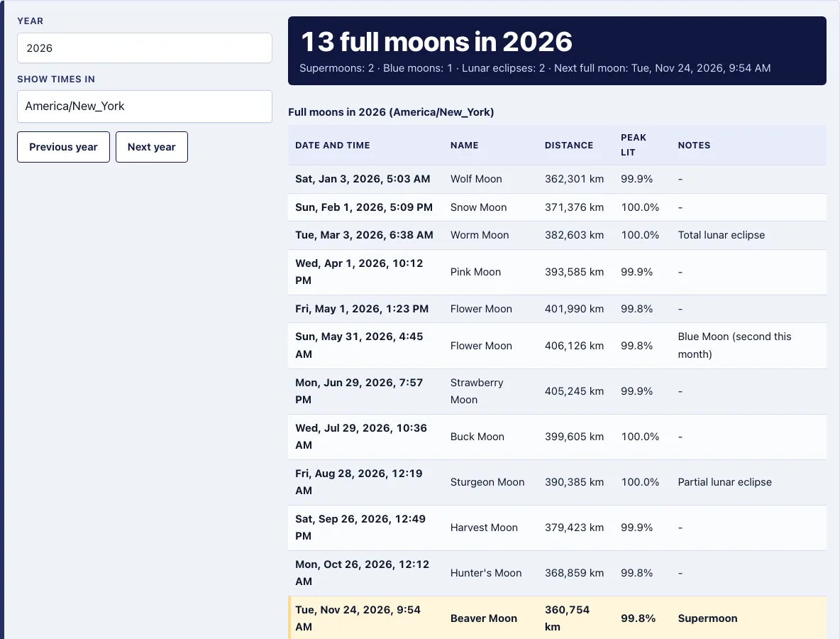Open the Show Times In timezone field
840x639 pixels.
(x=145, y=106)
